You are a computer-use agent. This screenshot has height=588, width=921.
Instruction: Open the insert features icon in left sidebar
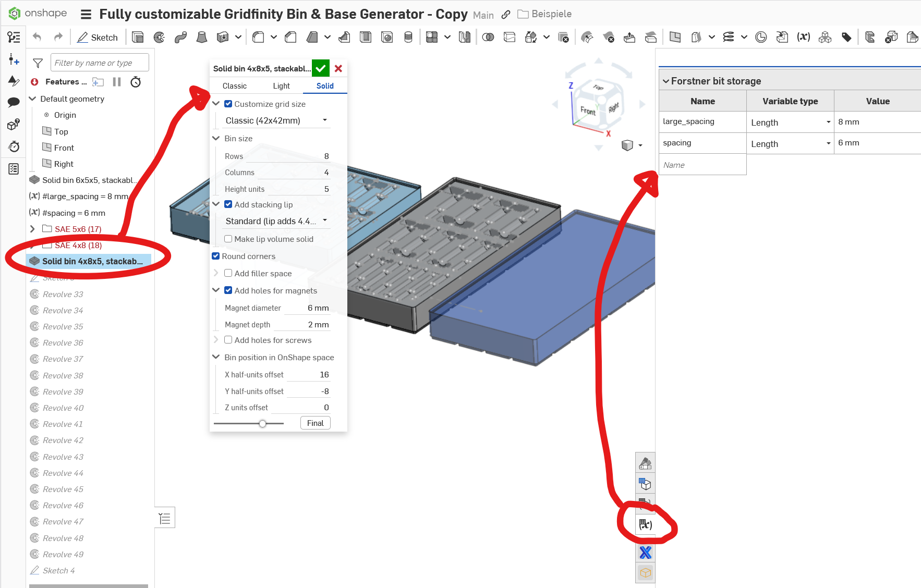tap(14, 59)
